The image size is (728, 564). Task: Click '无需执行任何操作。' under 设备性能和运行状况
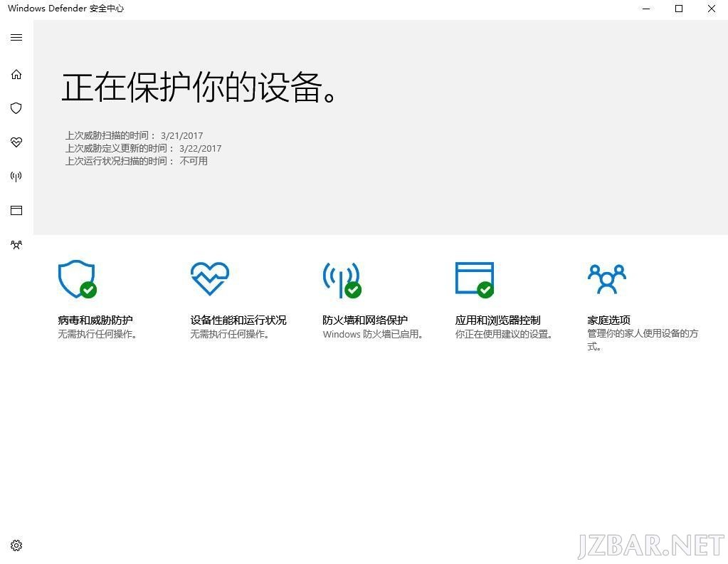pyautogui.click(x=230, y=334)
